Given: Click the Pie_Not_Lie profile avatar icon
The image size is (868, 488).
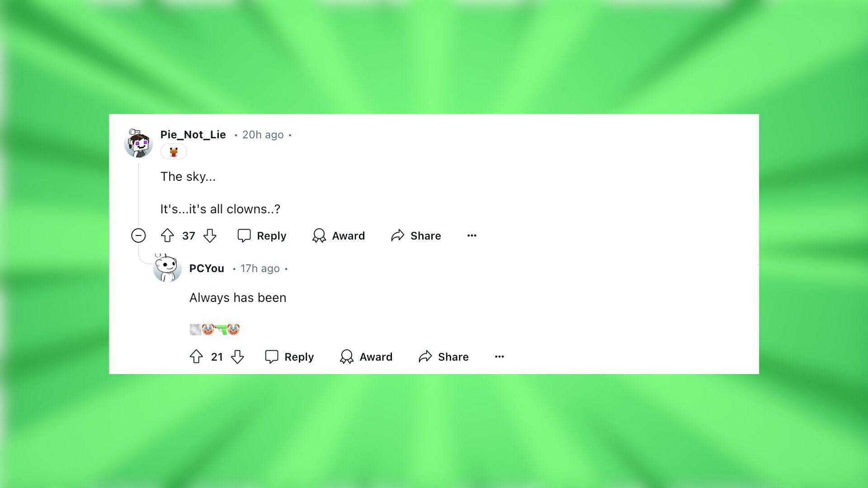Looking at the screenshot, I should tap(138, 142).
